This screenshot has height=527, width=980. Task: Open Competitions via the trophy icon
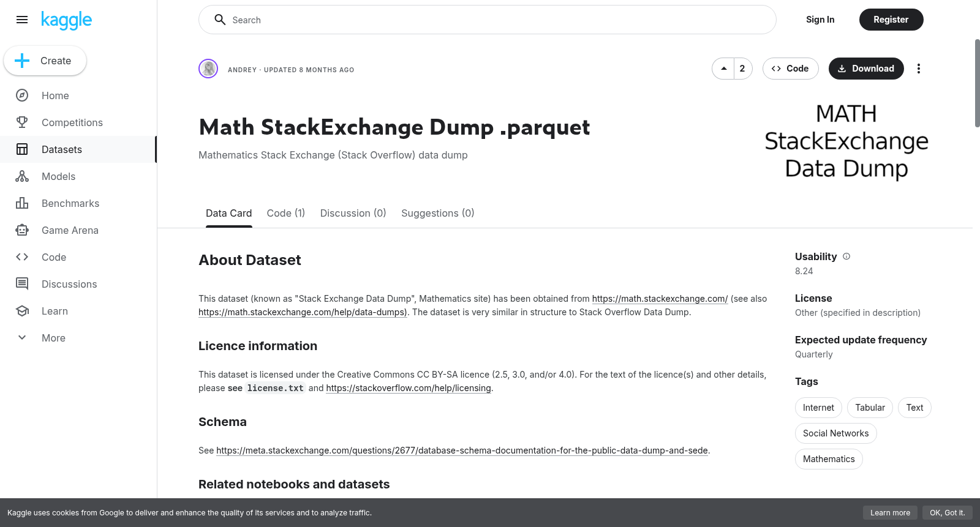[22, 122]
